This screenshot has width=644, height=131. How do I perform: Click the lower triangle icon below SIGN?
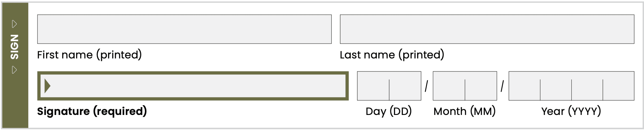coord(14,70)
